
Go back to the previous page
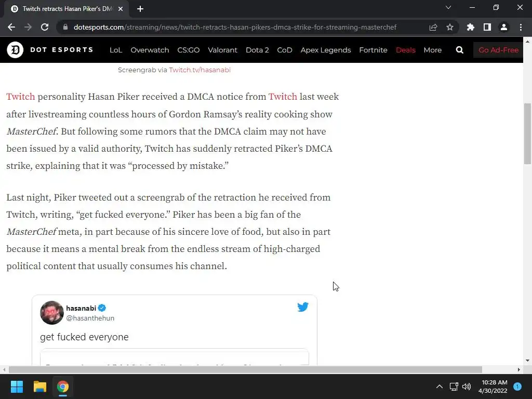coord(11,27)
